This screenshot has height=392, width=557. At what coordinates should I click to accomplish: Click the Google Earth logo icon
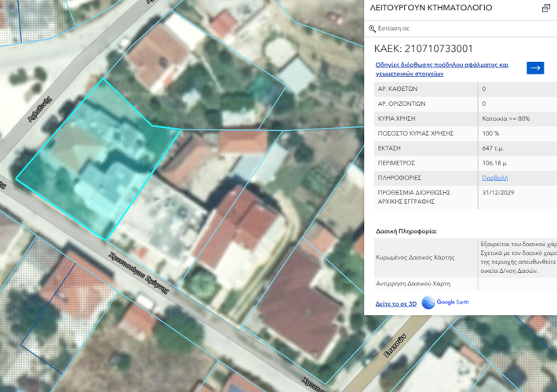[x=428, y=303]
